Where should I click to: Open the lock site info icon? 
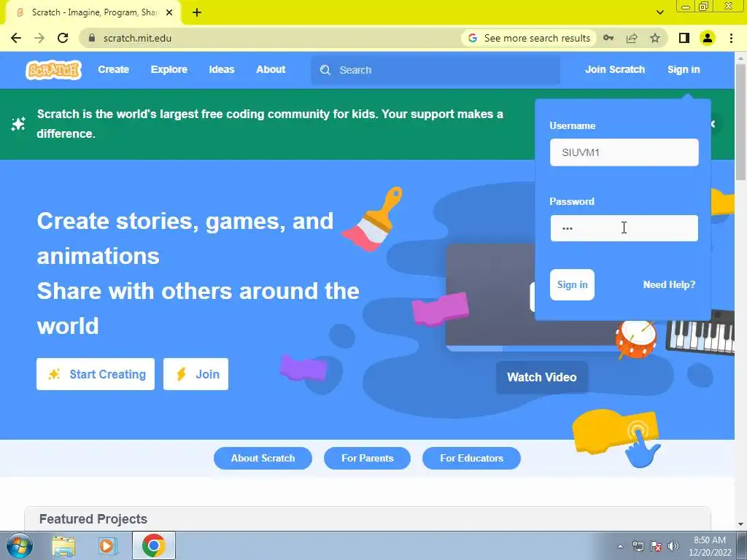pyautogui.click(x=92, y=38)
